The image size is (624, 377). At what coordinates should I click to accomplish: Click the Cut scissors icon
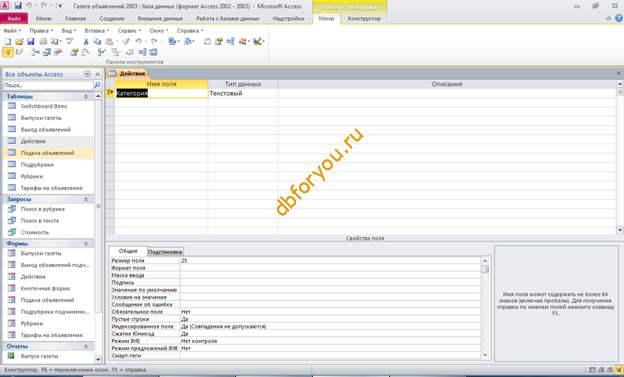(86, 41)
